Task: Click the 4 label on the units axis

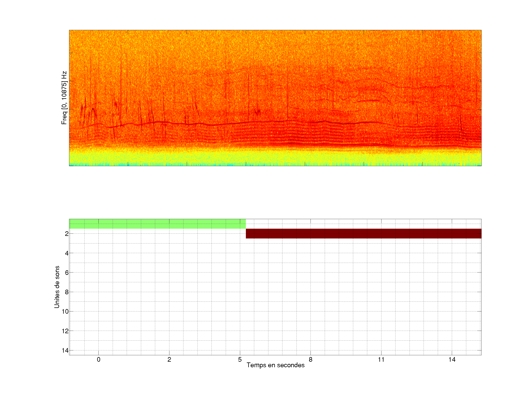Action: (x=67, y=253)
